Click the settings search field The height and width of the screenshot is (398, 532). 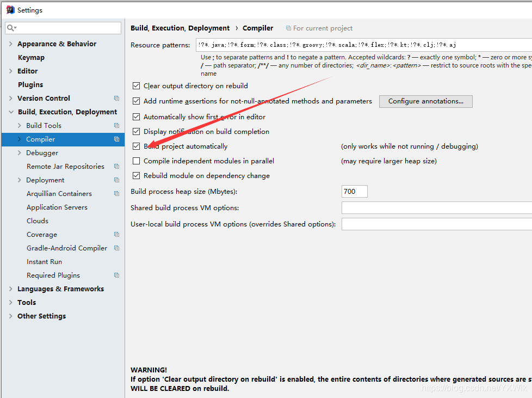tap(63, 28)
